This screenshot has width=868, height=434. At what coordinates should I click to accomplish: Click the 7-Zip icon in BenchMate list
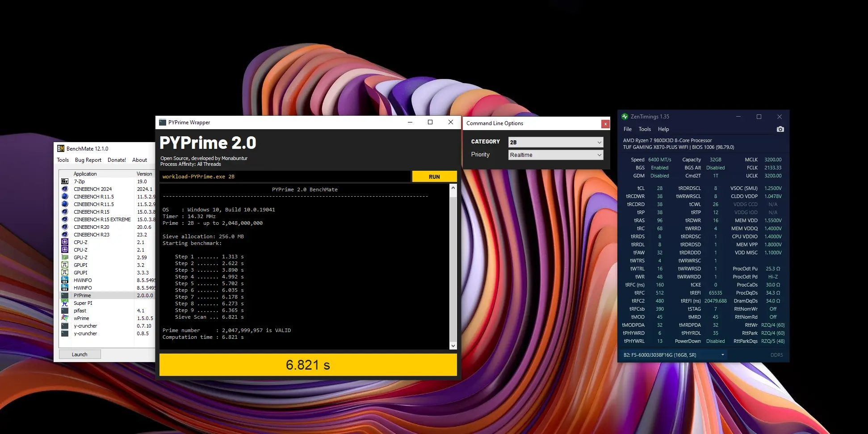point(65,181)
